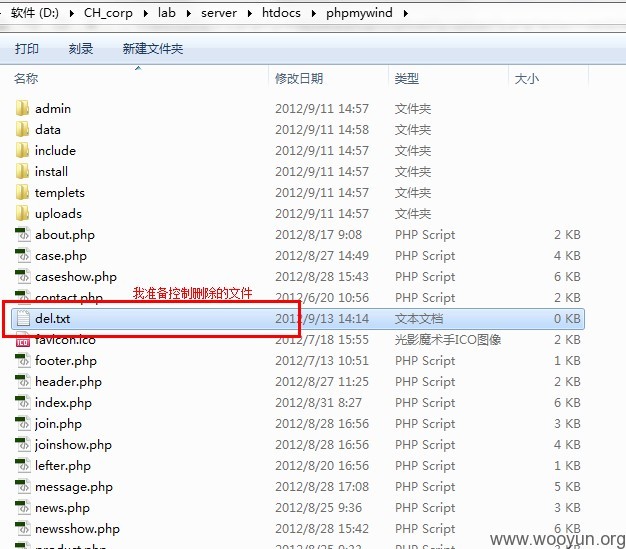This screenshot has width=626, height=549.
Task: Click the 打印 toolbar command
Action: click(27, 48)
